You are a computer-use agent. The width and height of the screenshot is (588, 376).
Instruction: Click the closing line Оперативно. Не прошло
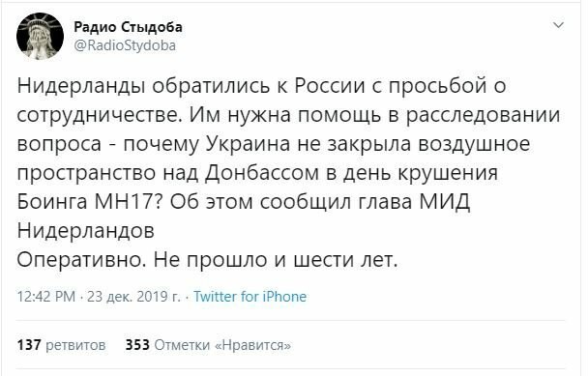pos(207,260)
